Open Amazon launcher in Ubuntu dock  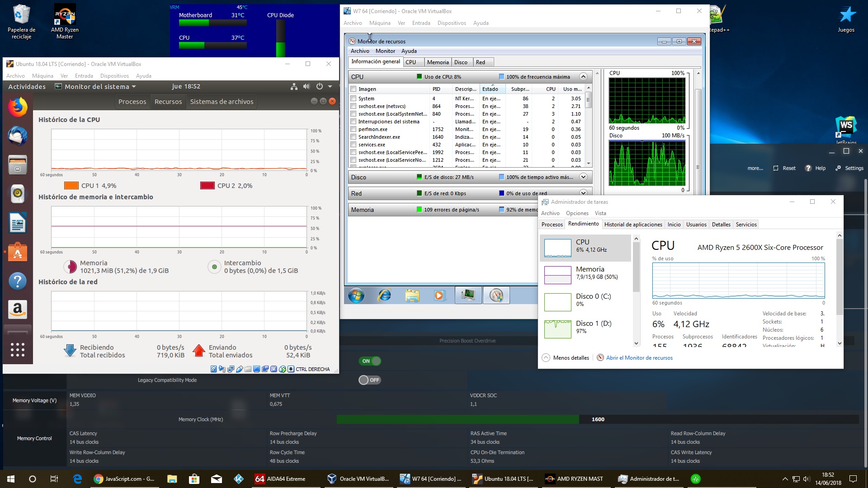18,310
